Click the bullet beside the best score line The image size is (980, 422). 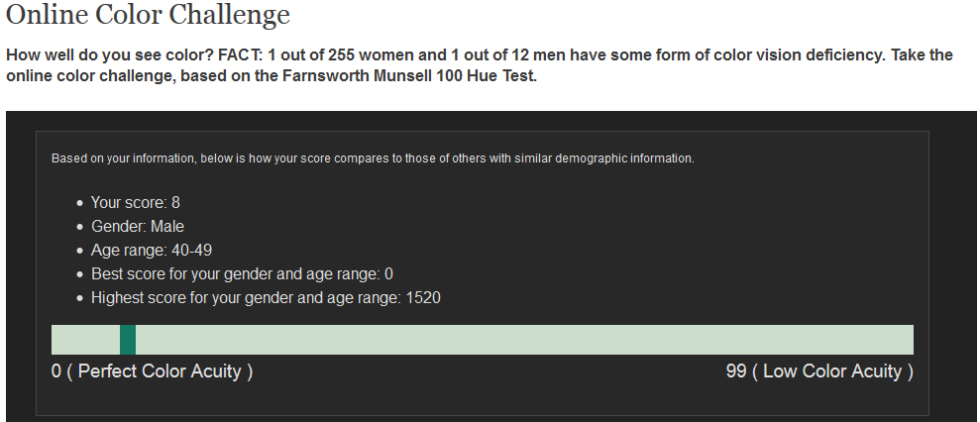coord(79,275)
